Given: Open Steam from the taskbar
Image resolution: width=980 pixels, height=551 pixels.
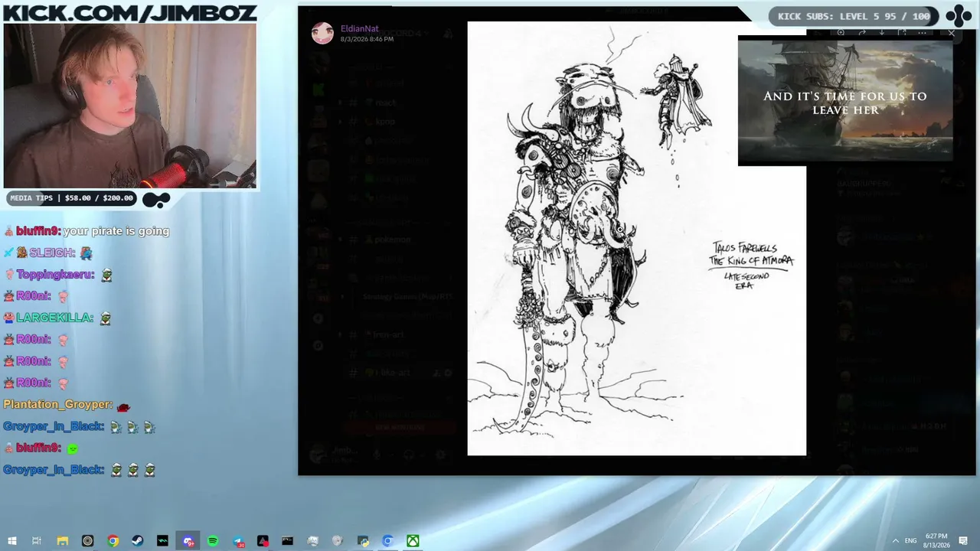Looking at the screenshot, I should pos(138,541).
